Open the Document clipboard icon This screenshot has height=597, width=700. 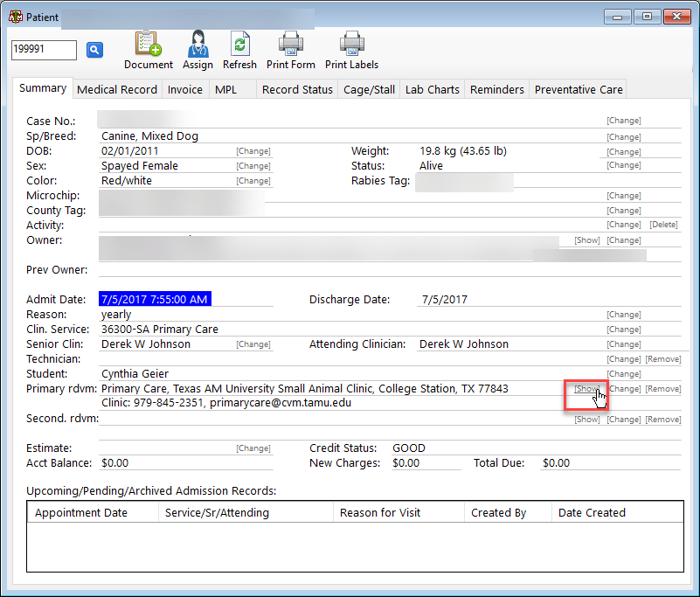[x=149, y=44]
